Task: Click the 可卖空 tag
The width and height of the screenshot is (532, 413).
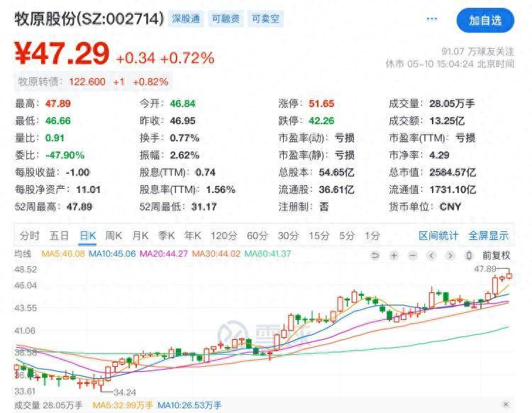Action: point(265,18)
